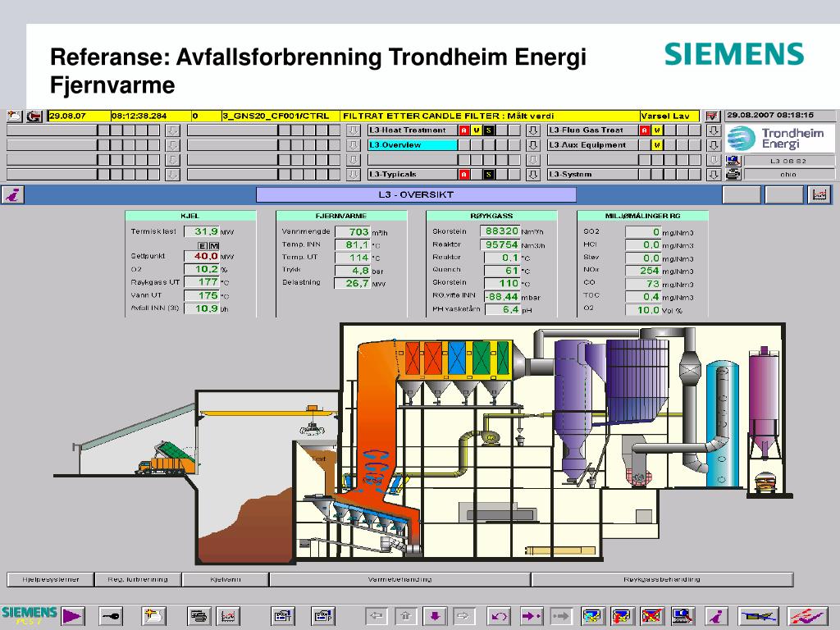
Task: Open the Hjelpesystemer page button
Action: tap(50, 580)
